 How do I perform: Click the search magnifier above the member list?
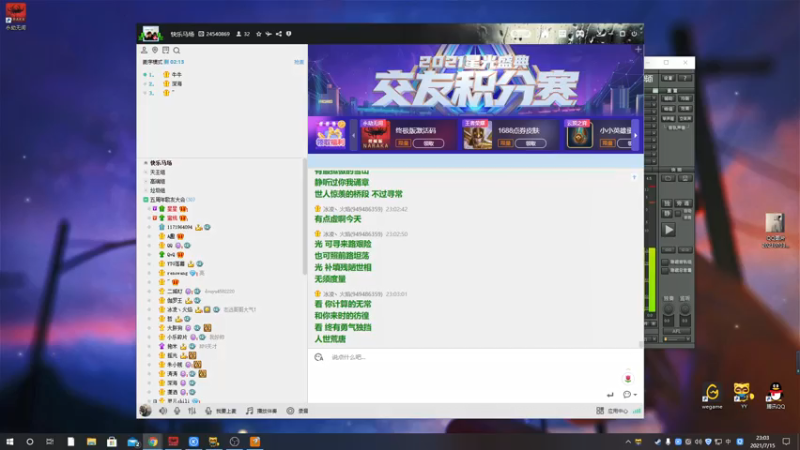pyautogui.click(x=177, y=50)
